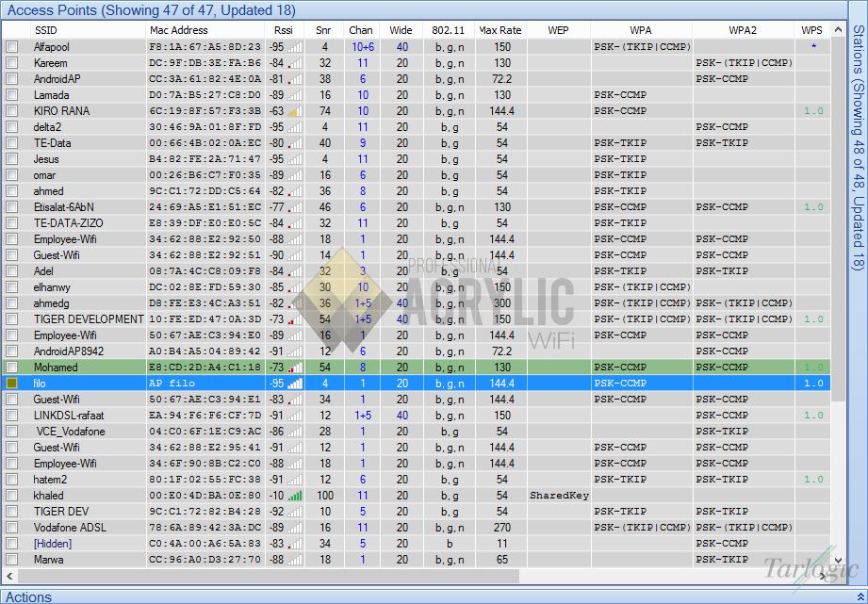Sort by Rssi column header

click(x=285, y=30)
